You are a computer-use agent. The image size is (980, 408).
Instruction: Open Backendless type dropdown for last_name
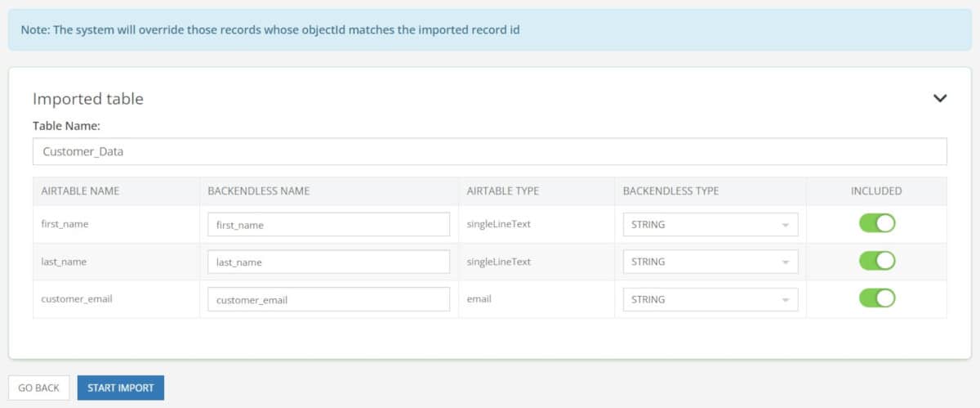pyautogui.click(x=710, y=262)
